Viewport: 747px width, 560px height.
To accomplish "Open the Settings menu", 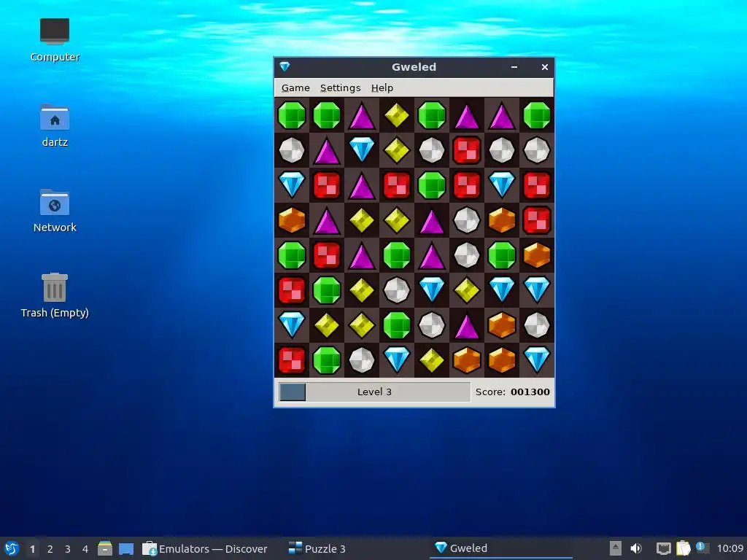I will pyautogui.click(x=340, y=87).
